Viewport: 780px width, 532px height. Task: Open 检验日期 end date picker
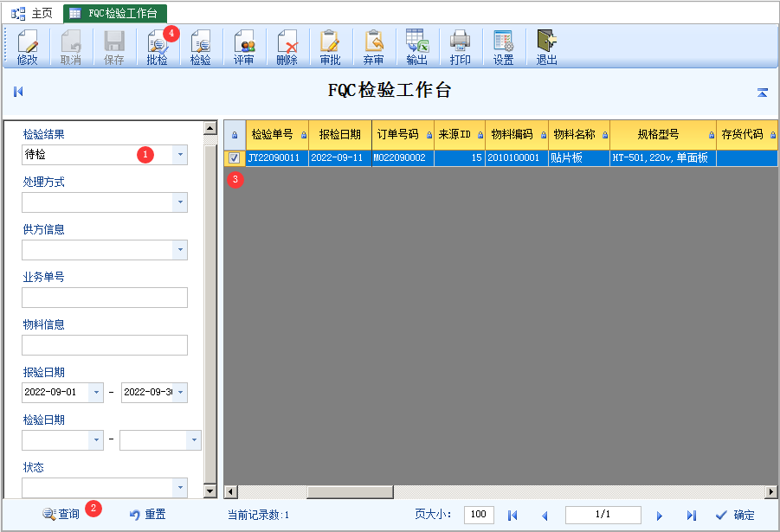[194, 440]
